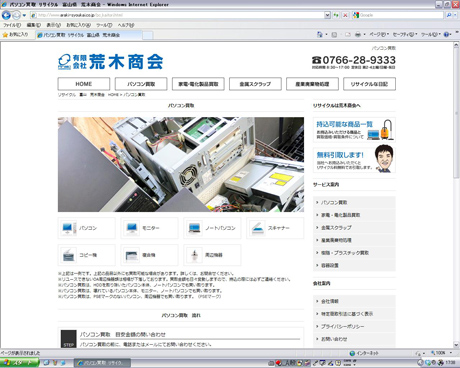
Task: Open the 持込可能な商品一覧 banner
Action: click(354, 130)
